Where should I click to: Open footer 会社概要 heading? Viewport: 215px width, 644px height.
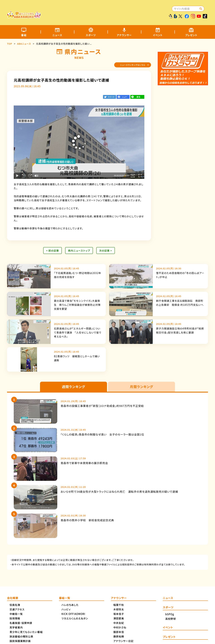[x=13, y=598]
